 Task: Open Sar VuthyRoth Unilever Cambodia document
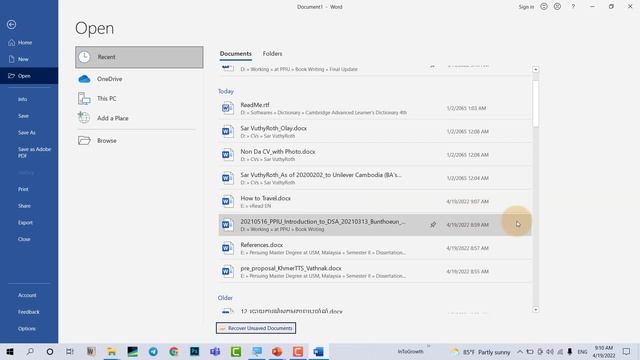click(375, 178)
